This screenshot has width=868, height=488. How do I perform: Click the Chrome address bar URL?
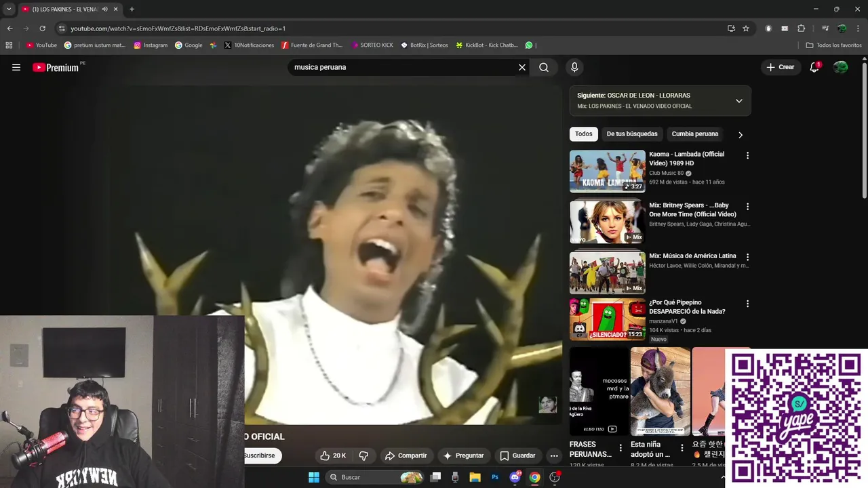tap(178, 28)
